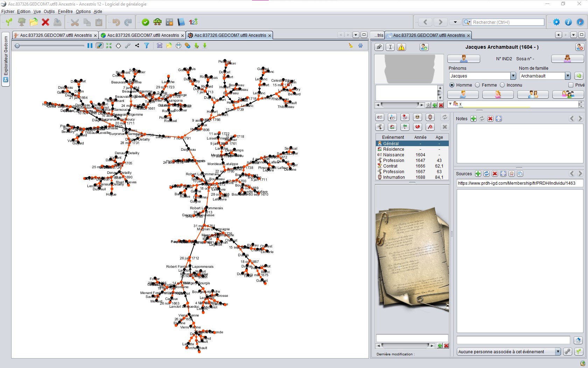Select the Inhumation event row
The image size is (588, 368).
click(394, 177)
